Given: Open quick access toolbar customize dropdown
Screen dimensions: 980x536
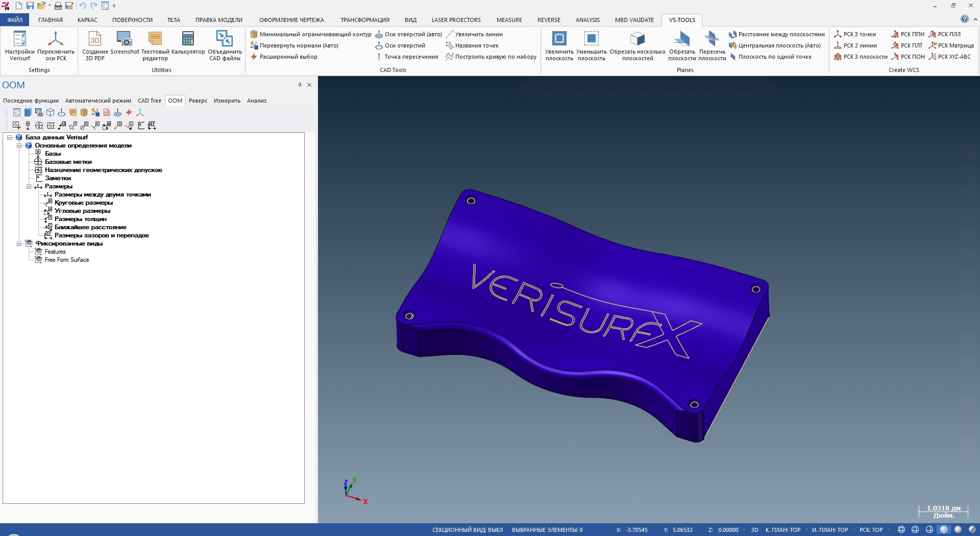Looking at the screenshot, I should (x=114, y=6).
